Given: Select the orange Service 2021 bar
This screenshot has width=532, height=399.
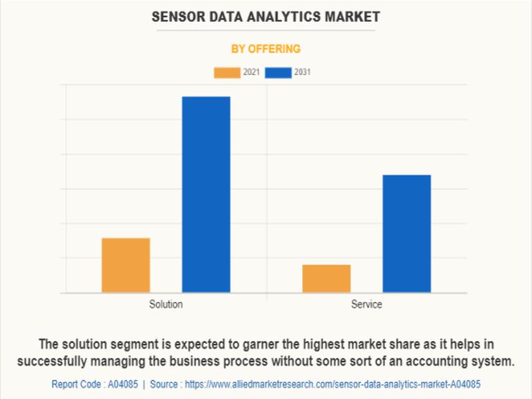Looking at the screenshot, I should (327, 279).
